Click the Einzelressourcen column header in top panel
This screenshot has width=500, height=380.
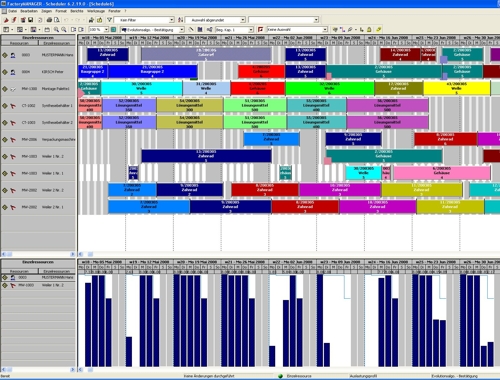tap(57, 43)
